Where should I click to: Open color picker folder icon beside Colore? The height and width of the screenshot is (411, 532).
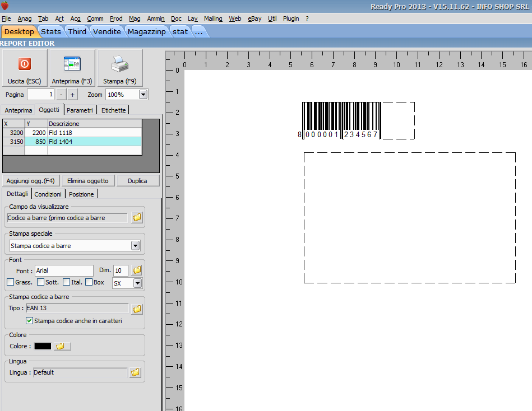[62, 346]
